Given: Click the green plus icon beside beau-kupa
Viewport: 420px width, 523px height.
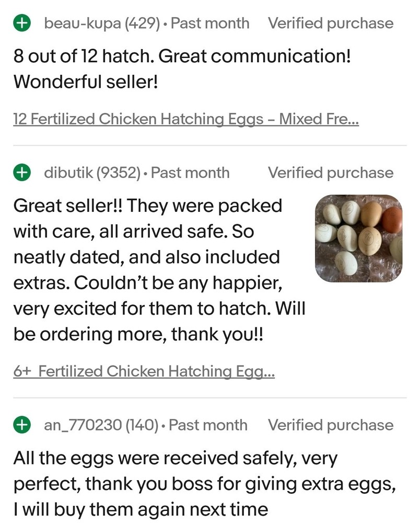Looking at the screenshot, I should click(x=22, y=24).
